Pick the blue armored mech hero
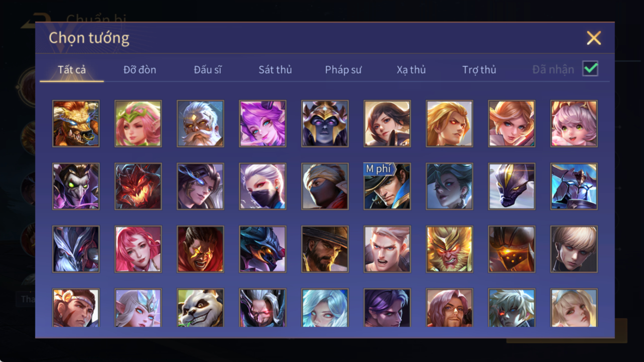Image resolution: width=644 pixels, height=362 pixels. pos(574,186)
